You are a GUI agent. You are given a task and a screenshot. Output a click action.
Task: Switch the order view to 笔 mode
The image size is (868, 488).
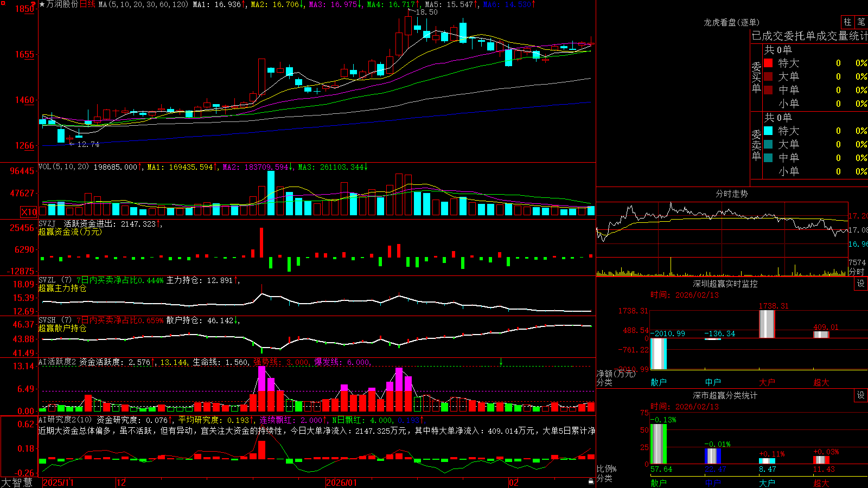(x=861, y=22)
